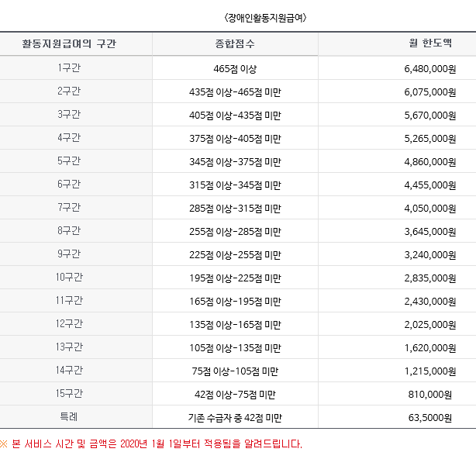476x459 pixels.
Task: Click the 1,215,000원 amount
Action: click(430, 371)
